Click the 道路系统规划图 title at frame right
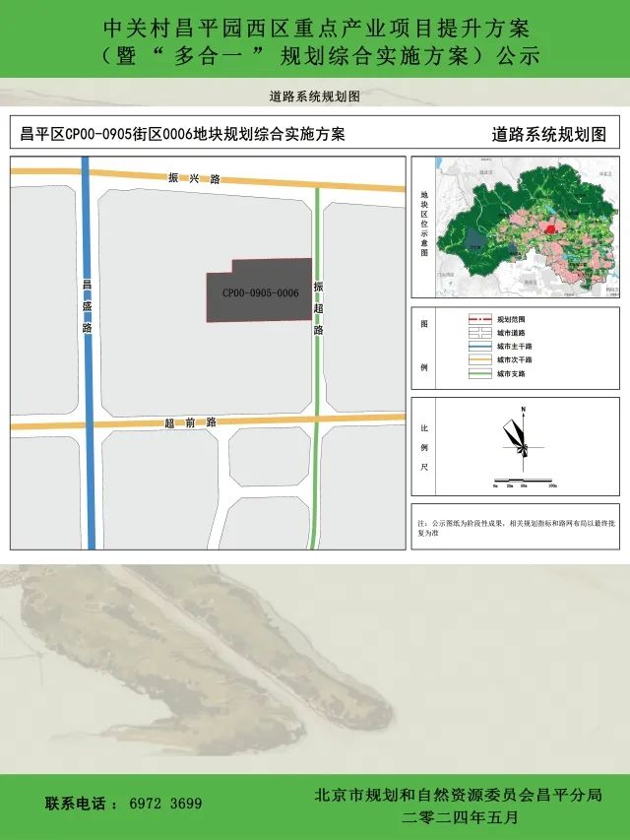630x840 pixels. [x=549, y=136]
